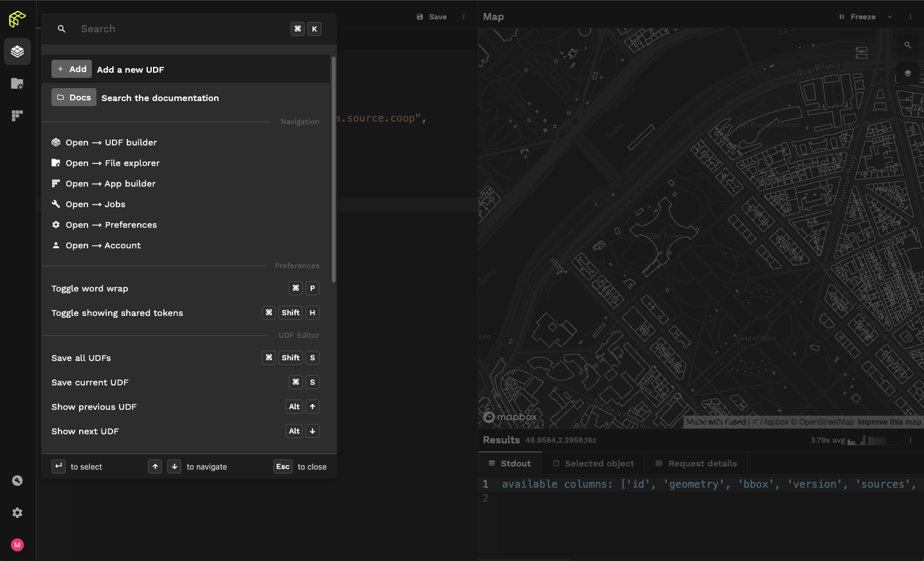Open the Selected object tab
The image size is (924, 561).
(593, 463)
